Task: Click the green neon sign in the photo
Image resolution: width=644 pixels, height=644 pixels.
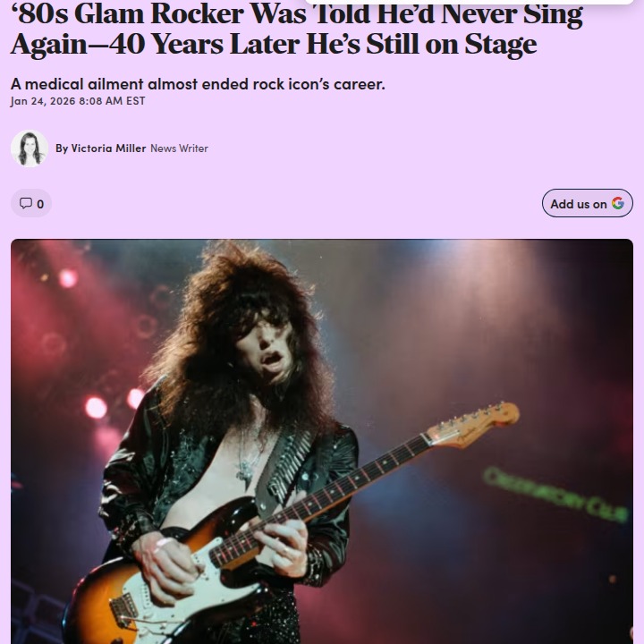Action: [555, 495]
